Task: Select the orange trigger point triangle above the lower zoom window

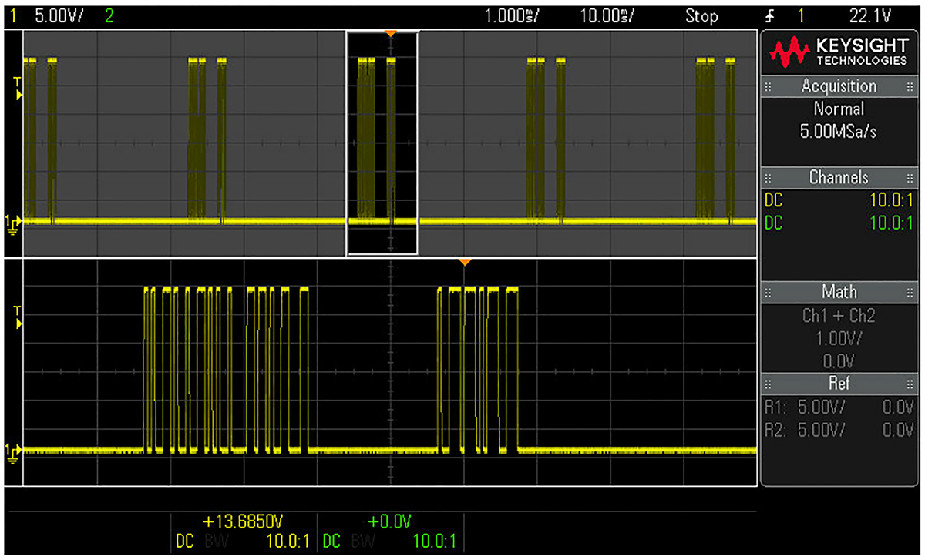Action: (464, 263)
